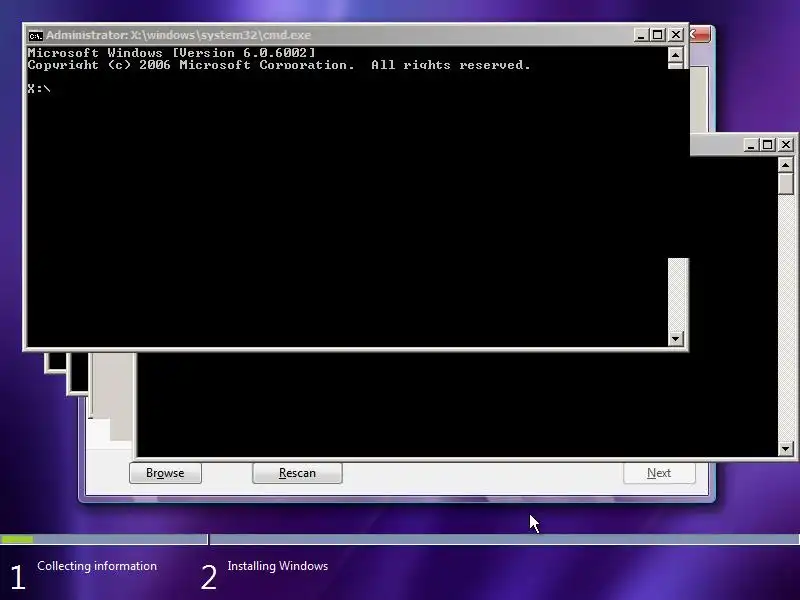The image size is (800, 600).
Task: Close the front Administrator cmd.exe window
Action: tap(676, 35)
